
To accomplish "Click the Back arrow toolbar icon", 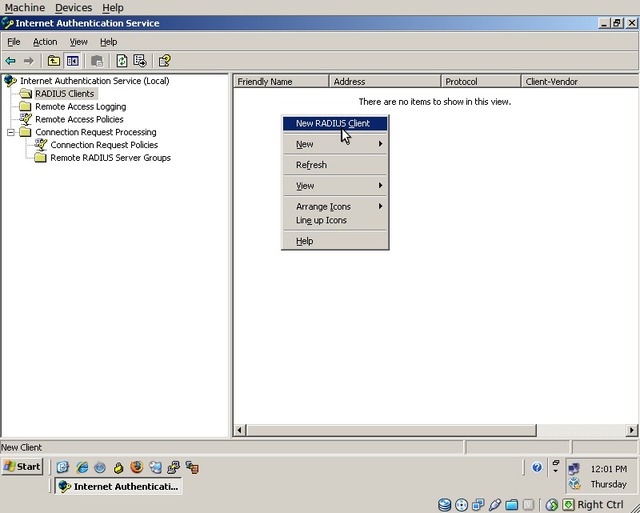I will coord(11,61).
